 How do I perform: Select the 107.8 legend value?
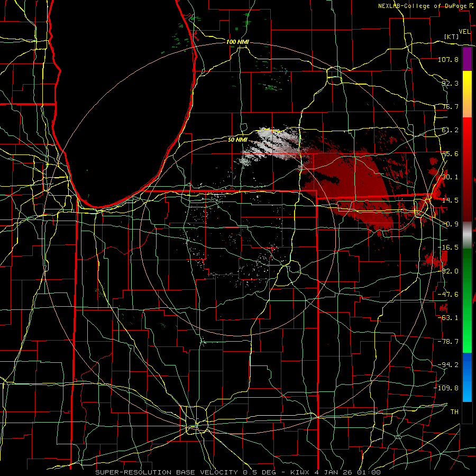448,59
